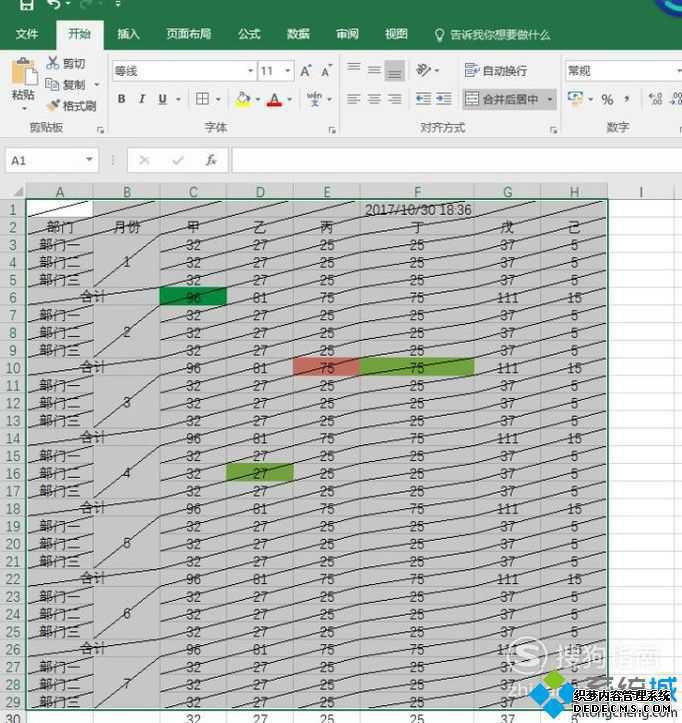Click into the formula bar
Image resolution: width=682 pixels, height=723 pixels.
click(x=457, y=160)
